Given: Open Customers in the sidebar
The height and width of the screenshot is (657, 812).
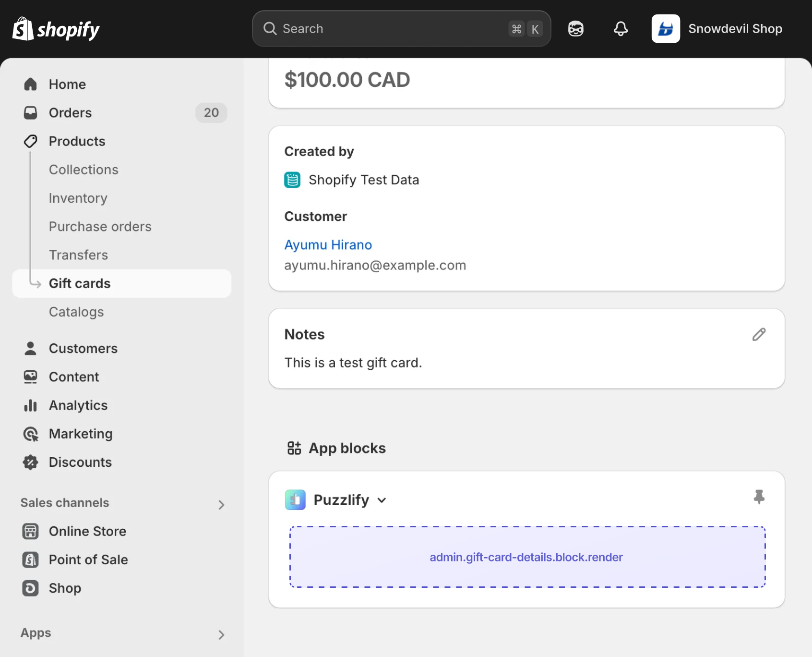Looking at the screenshot, I should [122, 349].
